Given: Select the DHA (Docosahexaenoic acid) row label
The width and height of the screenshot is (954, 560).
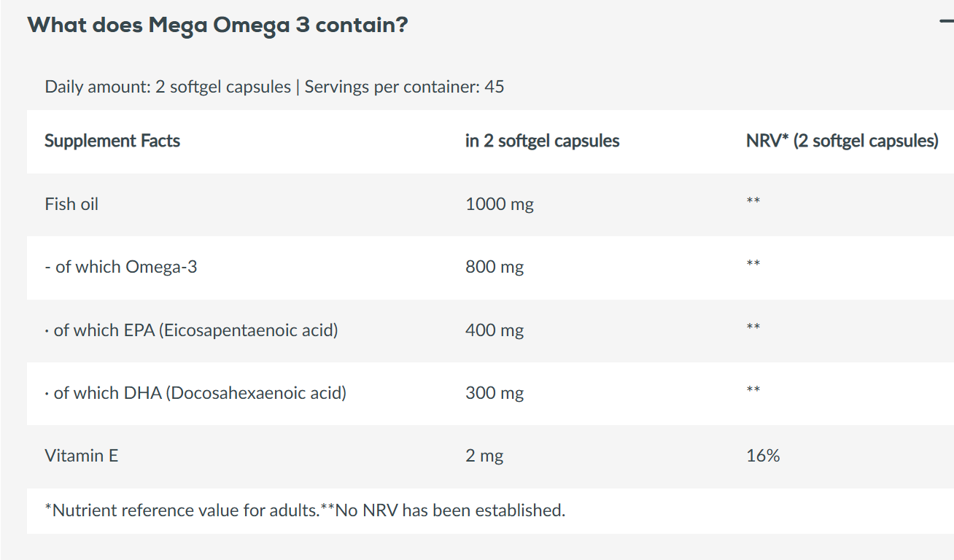Looking at the screenshot, I should click(195, 393).
